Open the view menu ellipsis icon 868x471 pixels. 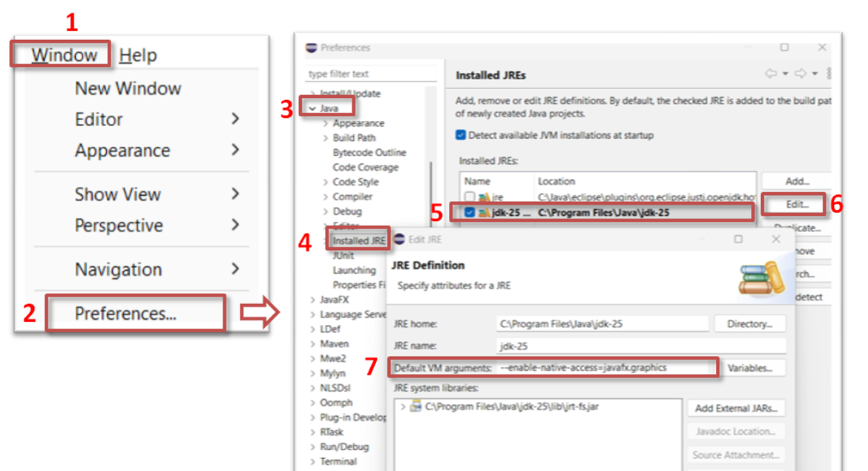(x=829, y=73)
